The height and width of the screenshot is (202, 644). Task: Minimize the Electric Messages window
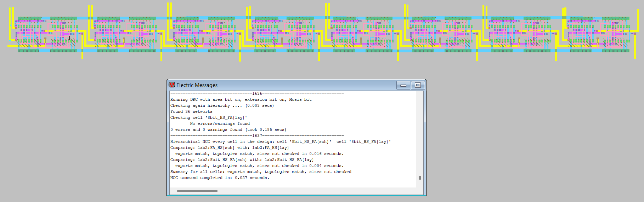point(403,85)
